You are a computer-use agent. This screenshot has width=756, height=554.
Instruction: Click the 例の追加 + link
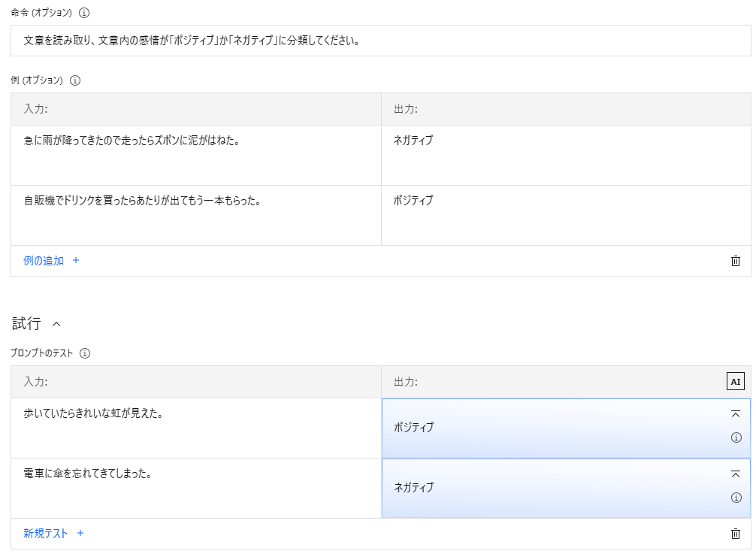point(51,261)
